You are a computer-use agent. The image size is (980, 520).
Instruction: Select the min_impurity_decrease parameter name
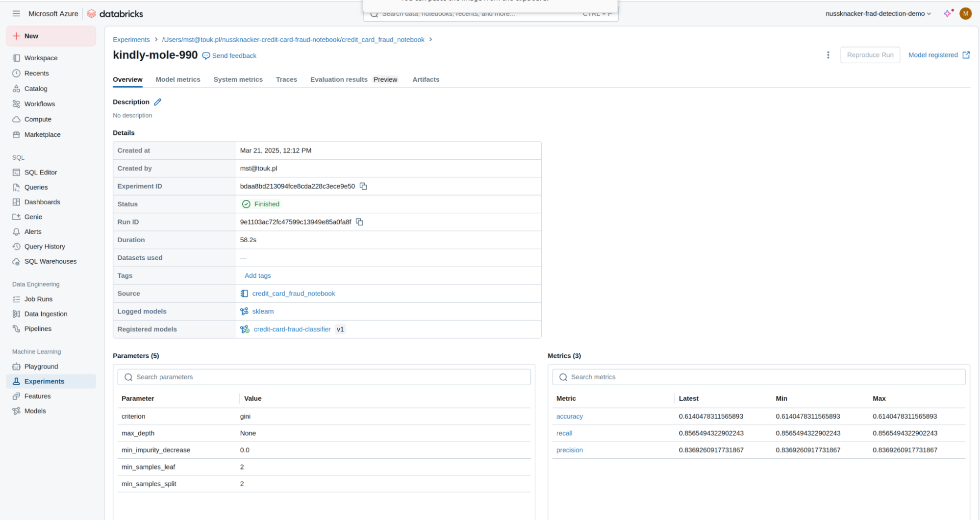tap(156, 450)
